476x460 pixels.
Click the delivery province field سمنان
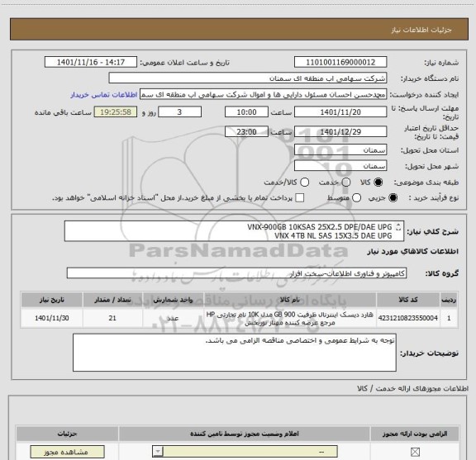pos(340,150)
